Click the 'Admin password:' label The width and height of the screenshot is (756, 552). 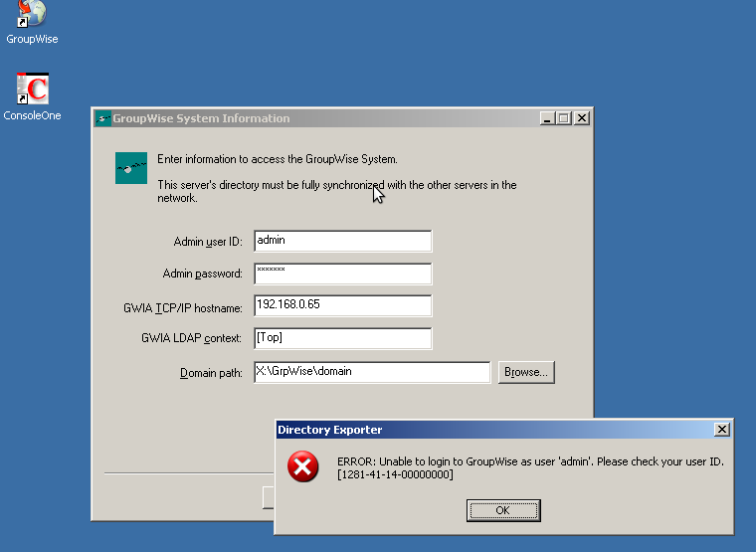(203, 274)
